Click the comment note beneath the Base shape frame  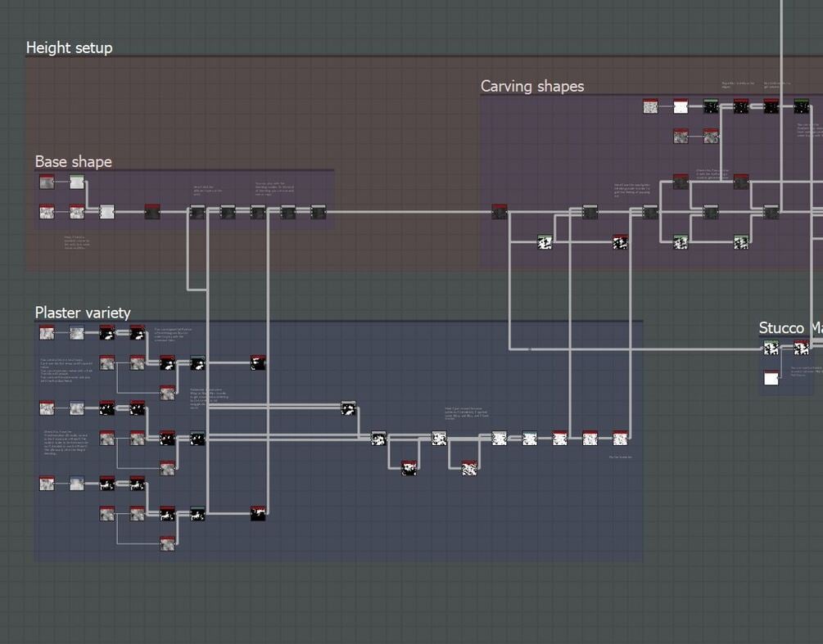[77, 242]
